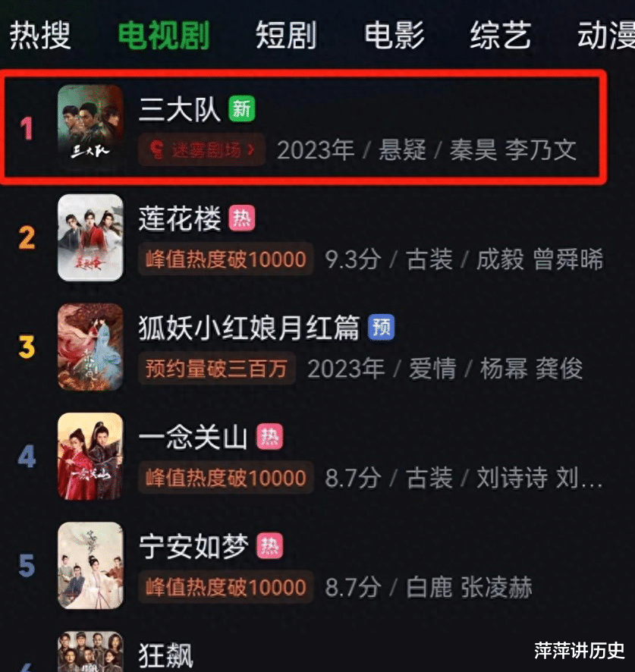The image size is (635, 672).
Task: Select the 电视剧 tab
Action: [164, 36]
